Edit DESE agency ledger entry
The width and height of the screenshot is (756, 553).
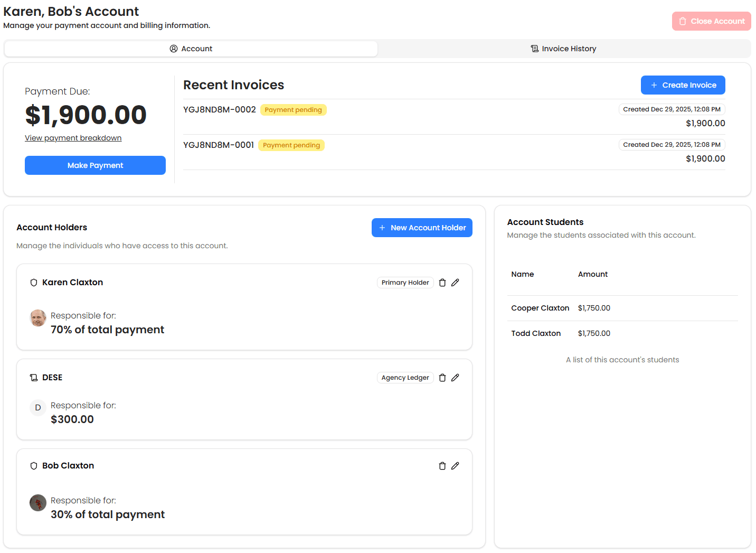pos(455,378)
